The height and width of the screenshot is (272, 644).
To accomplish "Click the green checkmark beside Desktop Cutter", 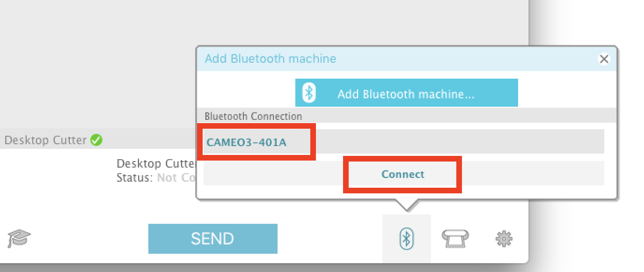I will (95, 140).
